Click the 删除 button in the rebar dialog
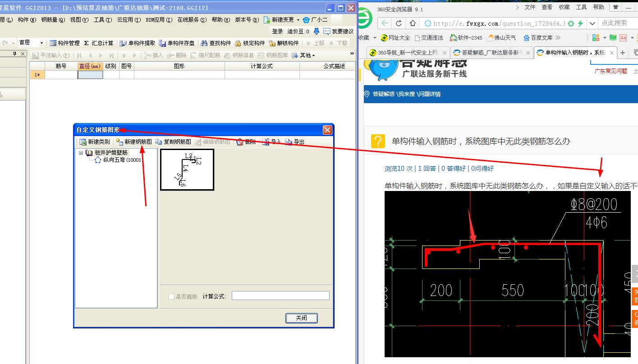This screenshot has height=364, width=638. [246, 141]
